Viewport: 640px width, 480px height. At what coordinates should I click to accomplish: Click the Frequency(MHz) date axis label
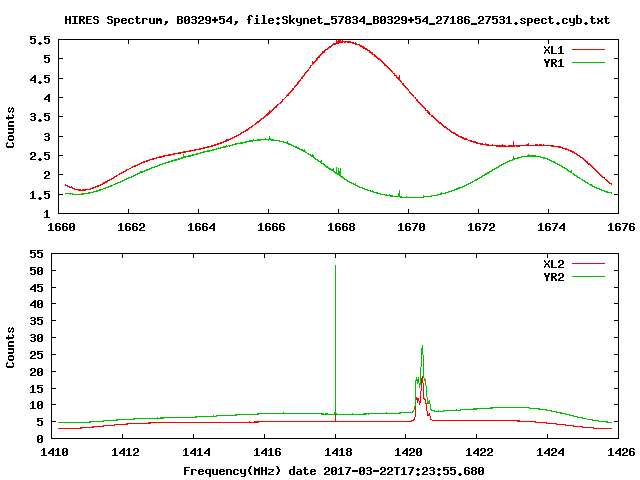coord(333,471)
